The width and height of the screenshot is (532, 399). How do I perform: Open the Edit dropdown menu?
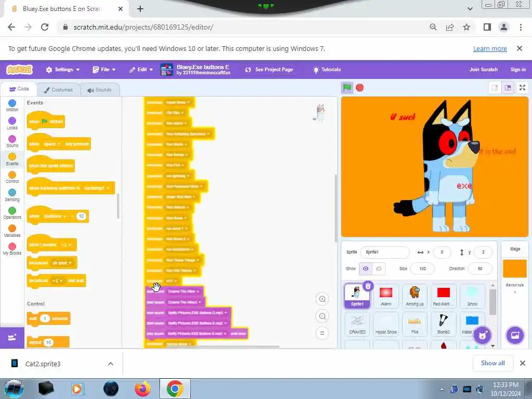coord(141,70)
